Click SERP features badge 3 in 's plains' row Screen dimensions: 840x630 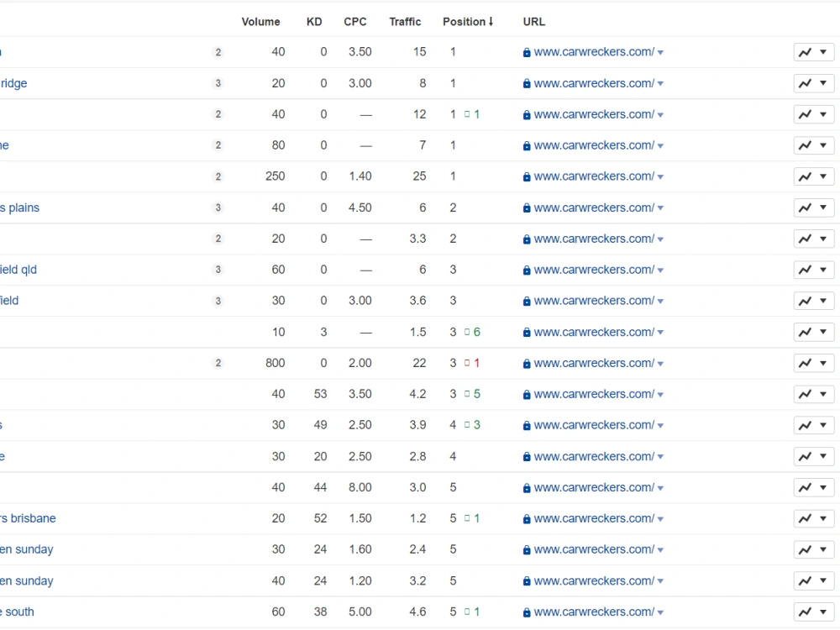click(218, 207)
